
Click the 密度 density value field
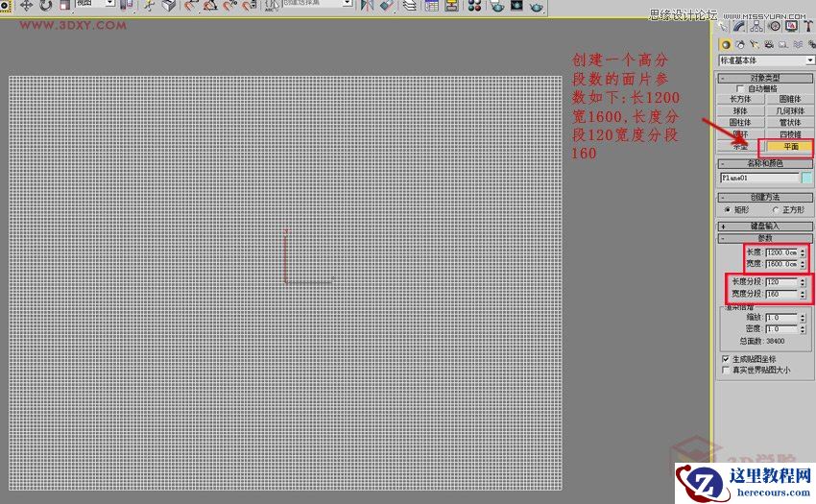[782, 329]
